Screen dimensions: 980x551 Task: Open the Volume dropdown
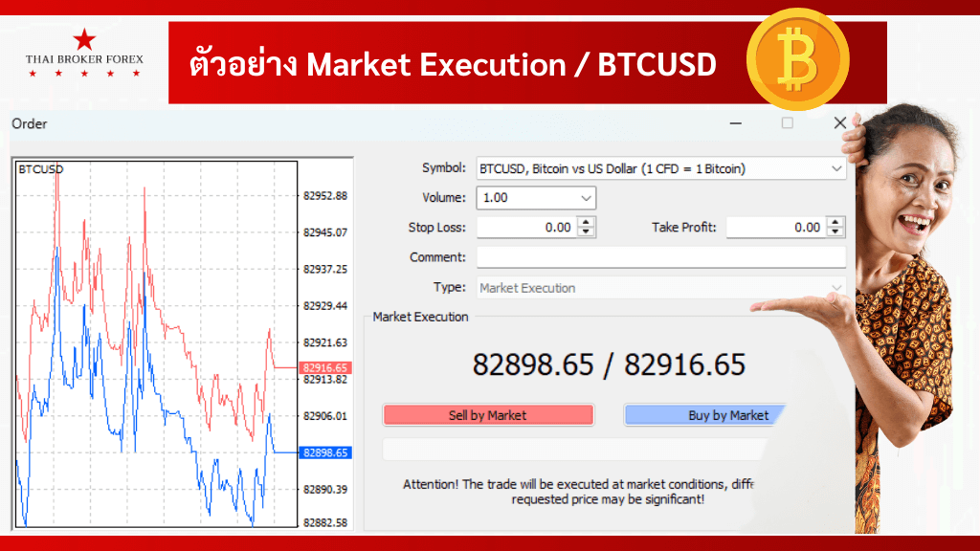coord(586,198)
